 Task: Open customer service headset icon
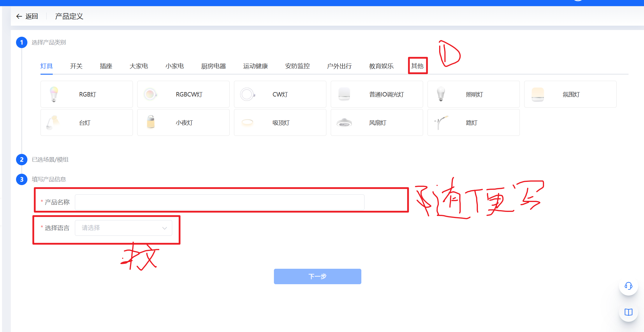coord(628,286)
